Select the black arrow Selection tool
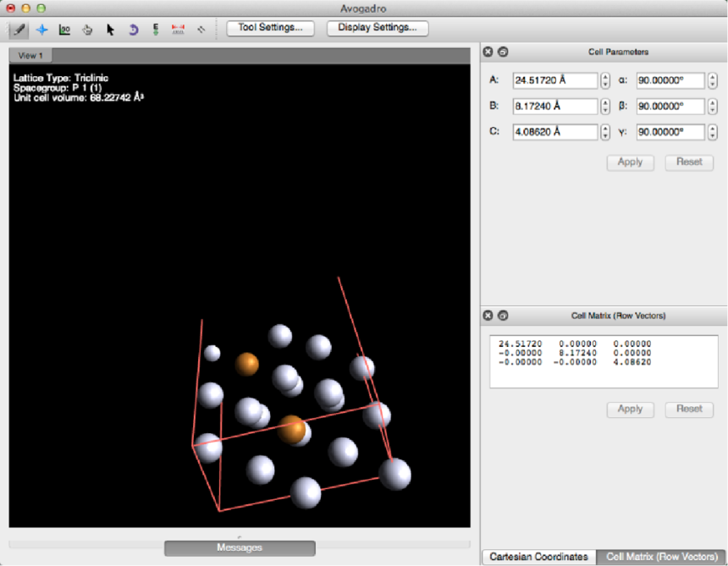Image resolution: width=728 pixels, height=566 pixels. 110,29
